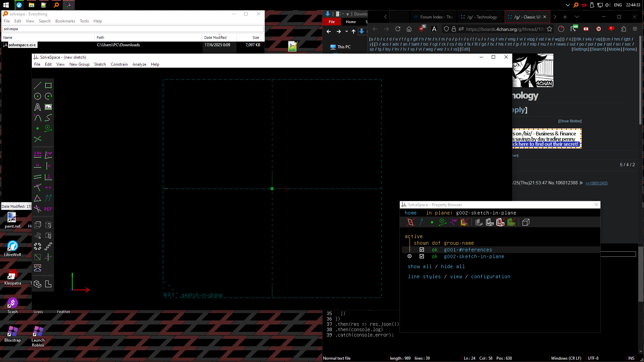Create a step-and-repeat translating group
This screenshot has width=644, height=362.
tap(48, 246)
